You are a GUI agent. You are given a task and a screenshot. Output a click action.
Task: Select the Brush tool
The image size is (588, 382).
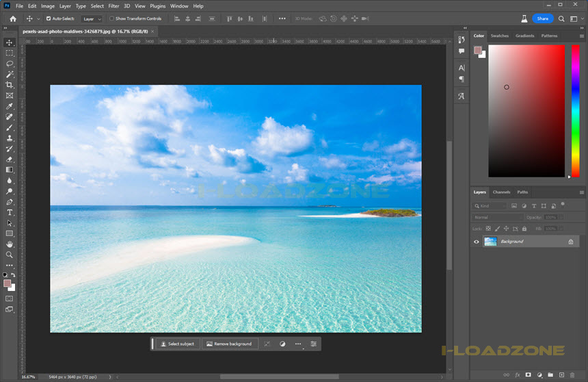[10, 127]
